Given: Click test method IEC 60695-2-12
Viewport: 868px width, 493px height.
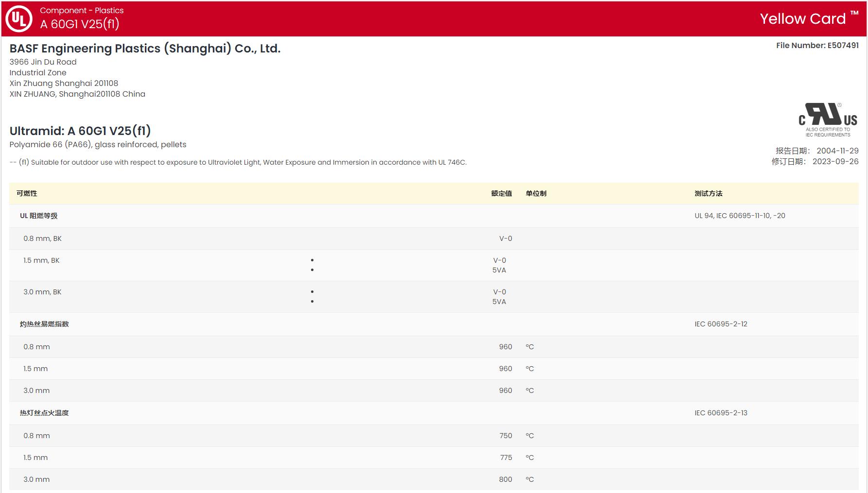Looking at the screenshot, I should (x=721, y=324).
